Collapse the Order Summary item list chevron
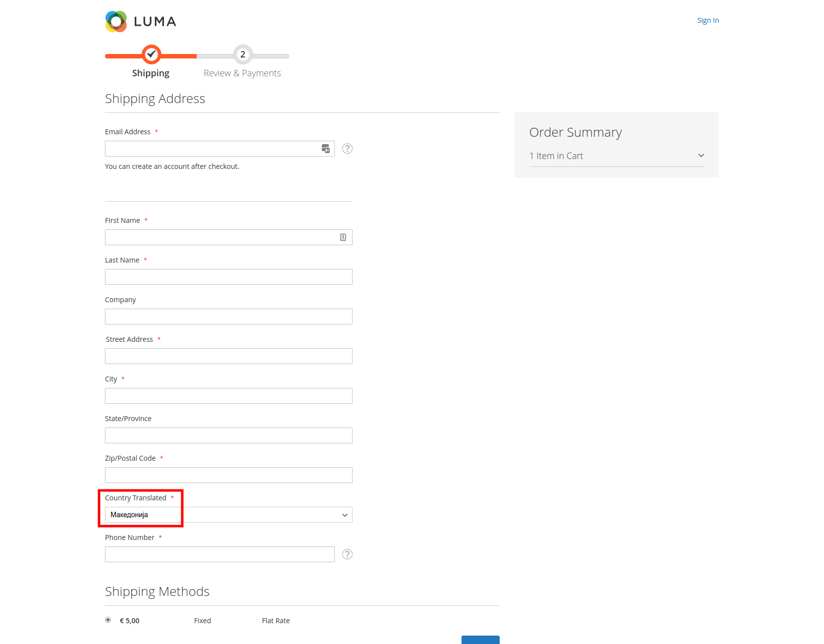Image resolution: width=824 pixels, height=644 pixels. [701, 155]
